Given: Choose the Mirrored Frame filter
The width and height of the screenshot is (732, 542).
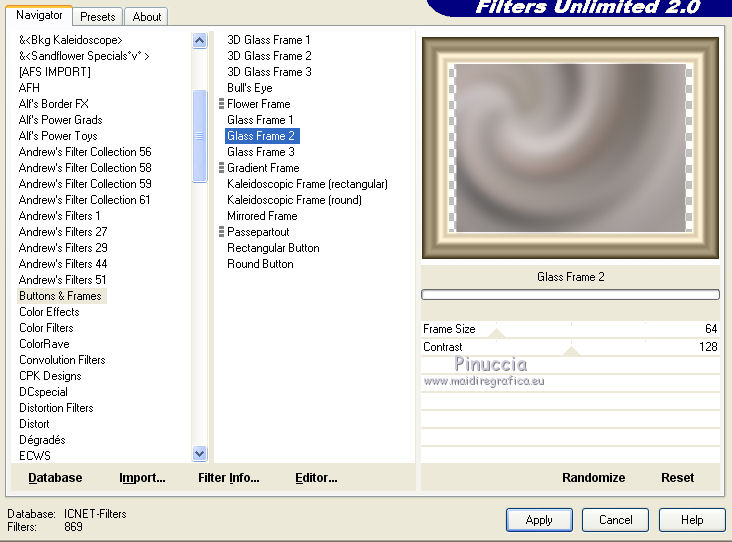Looking at the screenshot, I should click(262, 216).
